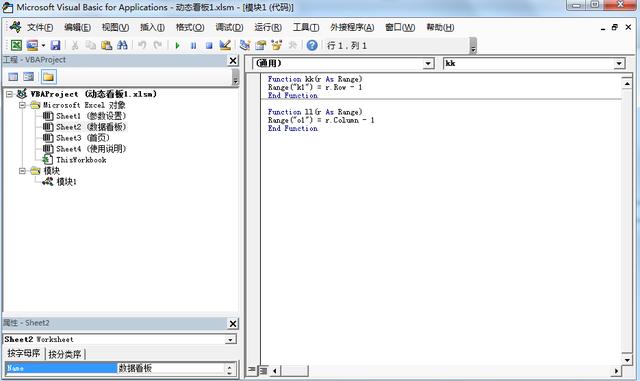Open the 视图(V) menu
This screenshot has height=381, width=640.
115,27
